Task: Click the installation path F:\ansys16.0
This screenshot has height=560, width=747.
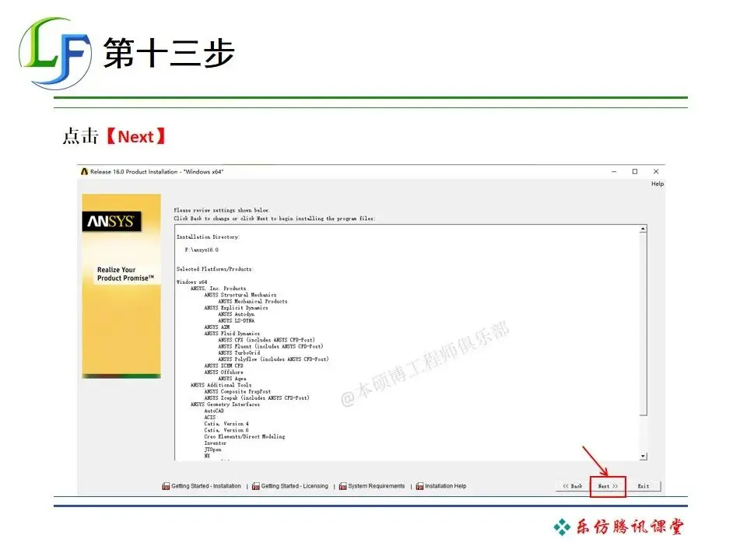Action: tap(202, 250)
